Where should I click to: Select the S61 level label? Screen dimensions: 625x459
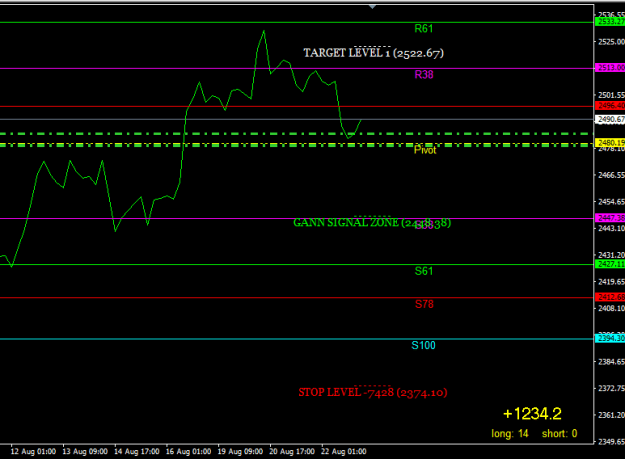(x=423, y=271)
